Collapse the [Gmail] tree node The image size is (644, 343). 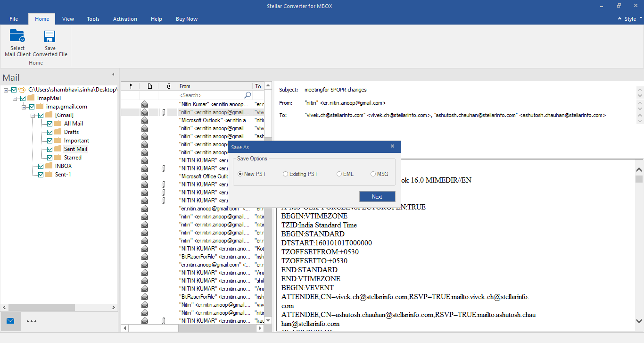33,115
